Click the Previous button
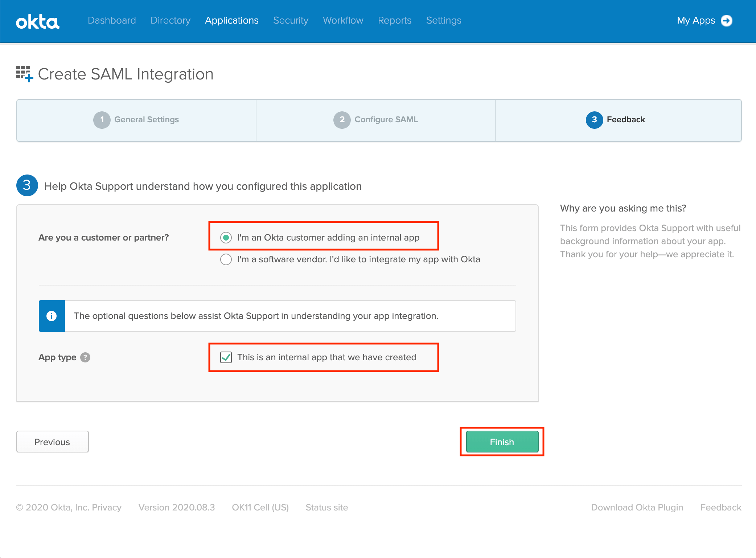 click(52, 442)
